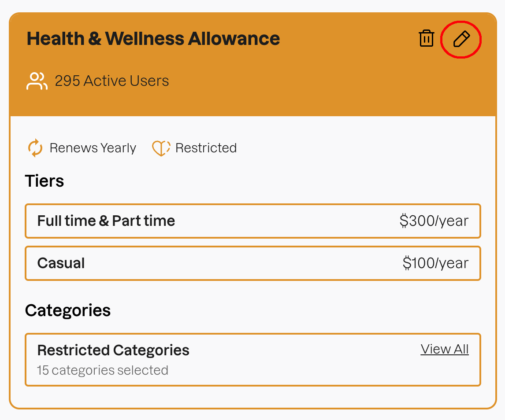Viewport: 505px width, 420px height.
Task: Select the Full time & Part time tier
Action: tap(252, 221)
